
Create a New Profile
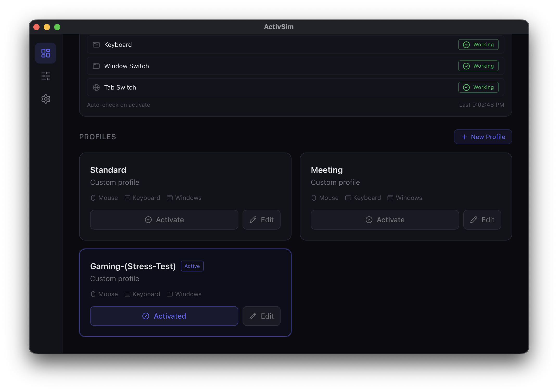(x=483, y=137)
